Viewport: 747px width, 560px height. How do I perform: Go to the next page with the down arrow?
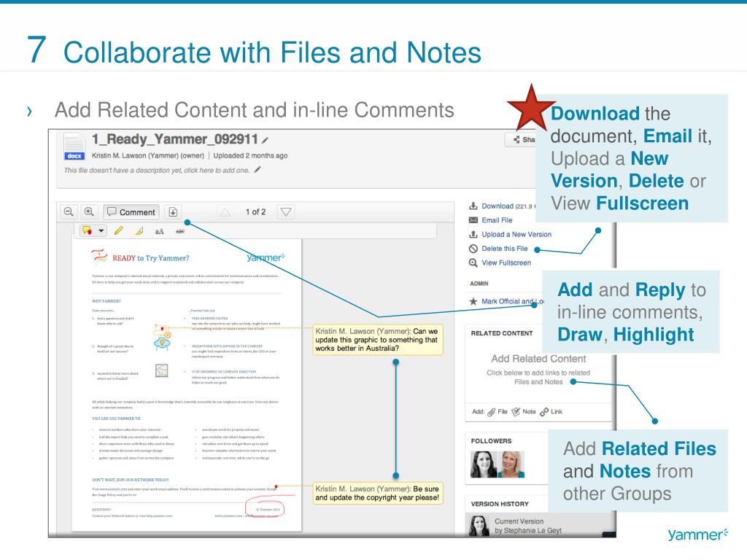click(286, 212)
